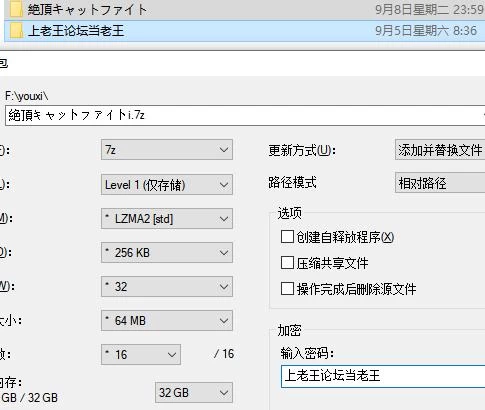Open the 256 KB dictionary size dropdown
Image resolution: width=485 pixels, height=410 pixels.
tap(167, 253)
